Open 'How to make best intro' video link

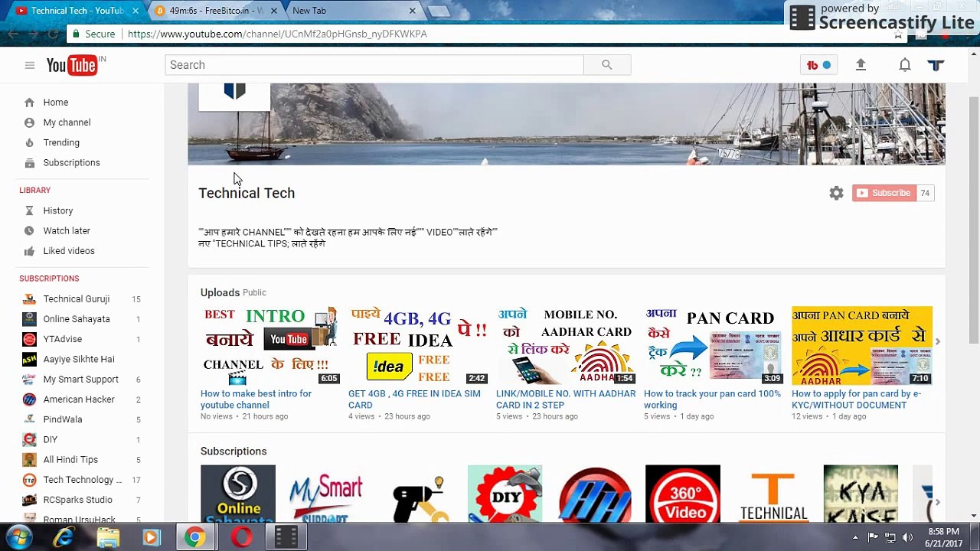pyautogui.click(x=256, y=399)
